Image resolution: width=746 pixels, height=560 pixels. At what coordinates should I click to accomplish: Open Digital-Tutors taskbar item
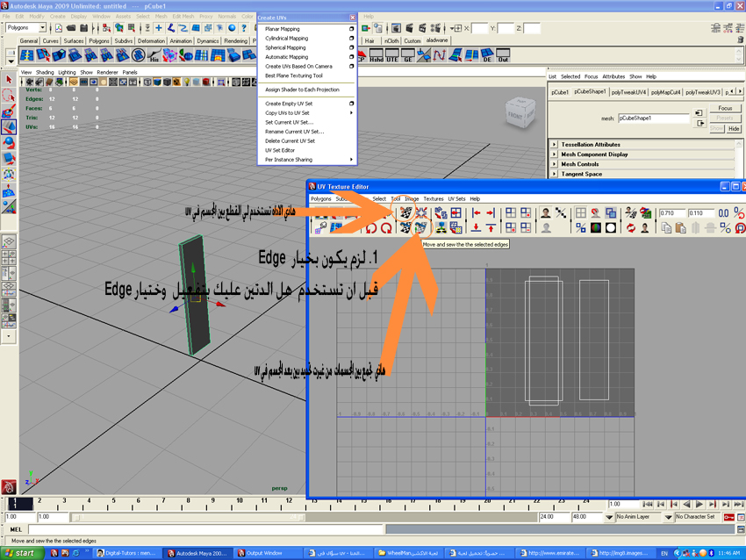pyautogui.click(x=126, y=553)
